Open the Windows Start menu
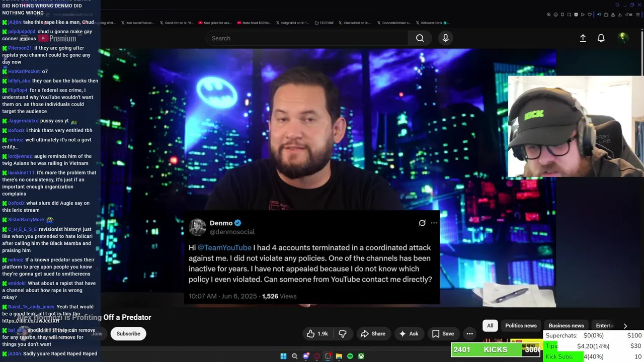This screenshot has height=362, width=644. coord(283,356)
